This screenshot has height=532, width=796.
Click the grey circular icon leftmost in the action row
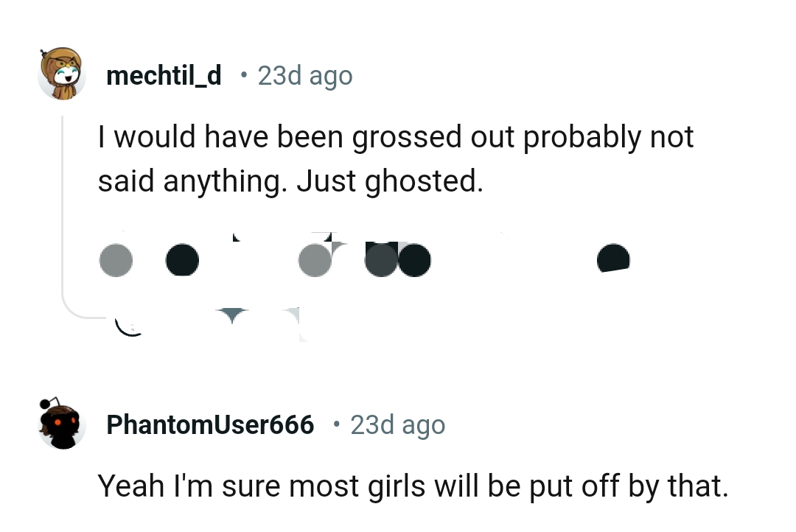point(116,260)
